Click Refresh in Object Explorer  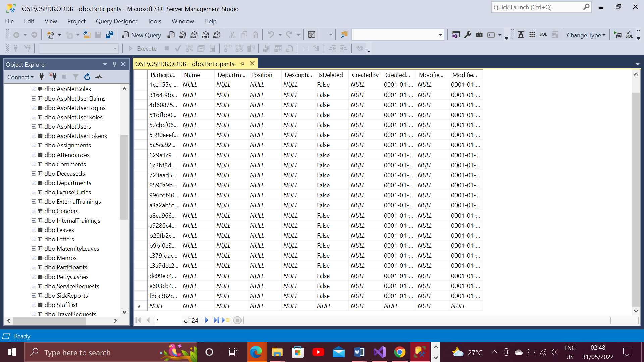point(87,77)
